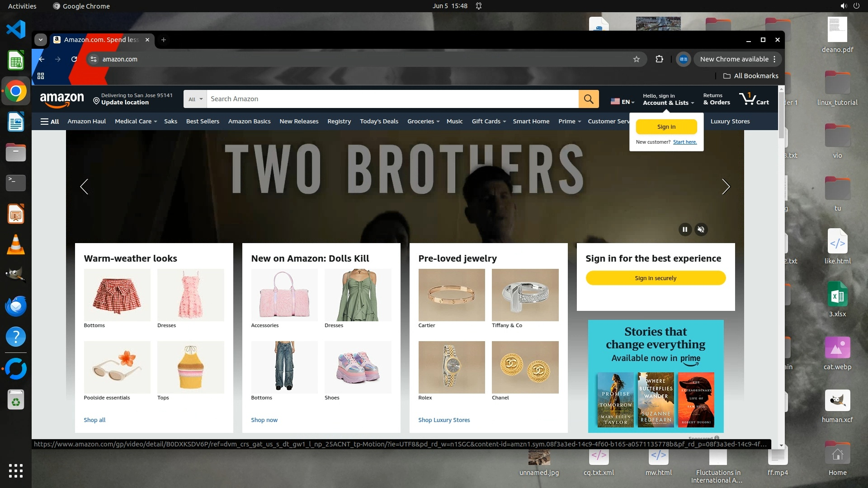868x488 pixels.
Task: Click the orange search magnifier button
Action: pos(588,99)
